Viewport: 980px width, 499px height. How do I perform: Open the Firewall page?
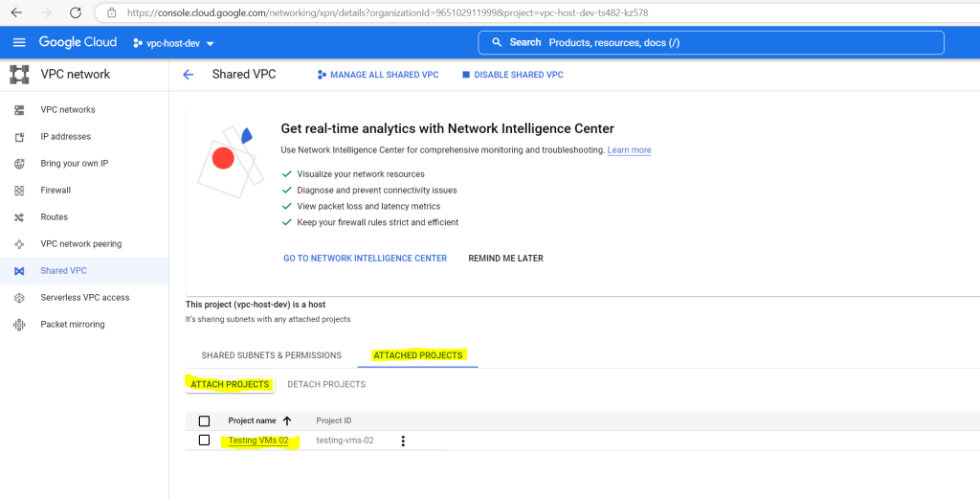tap(56, 190)
